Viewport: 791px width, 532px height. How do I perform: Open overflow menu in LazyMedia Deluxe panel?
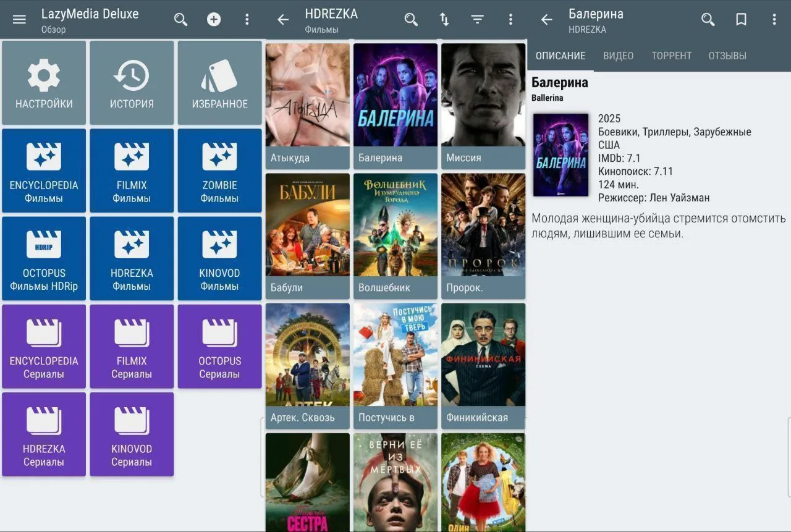click(x=247, y=19)
